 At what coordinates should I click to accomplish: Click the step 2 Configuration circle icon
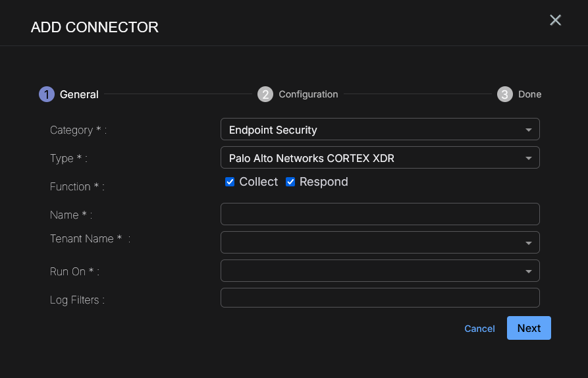click(265, 94)
